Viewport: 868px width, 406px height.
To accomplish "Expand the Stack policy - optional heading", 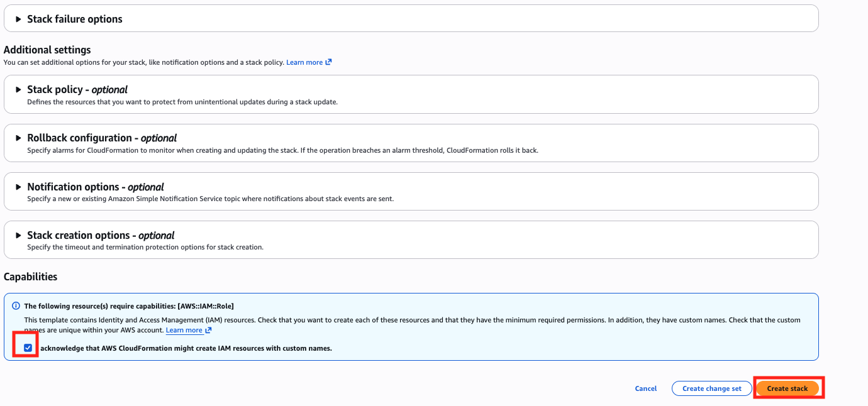I will click(77, 90).
